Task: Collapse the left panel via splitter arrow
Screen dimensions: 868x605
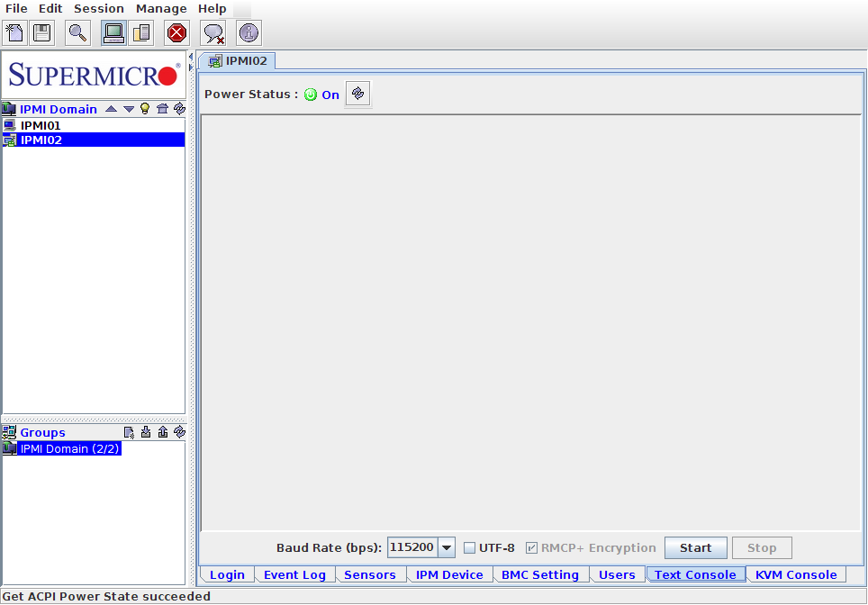Action: pos(191,57)
